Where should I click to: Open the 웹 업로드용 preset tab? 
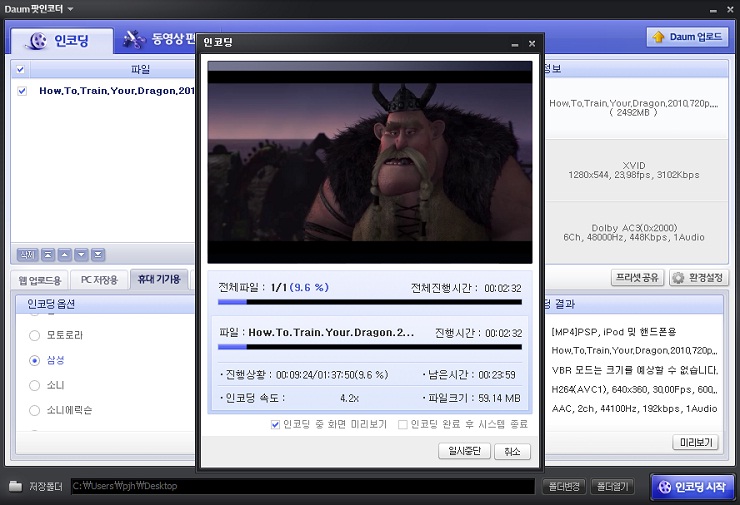point(40,280)
